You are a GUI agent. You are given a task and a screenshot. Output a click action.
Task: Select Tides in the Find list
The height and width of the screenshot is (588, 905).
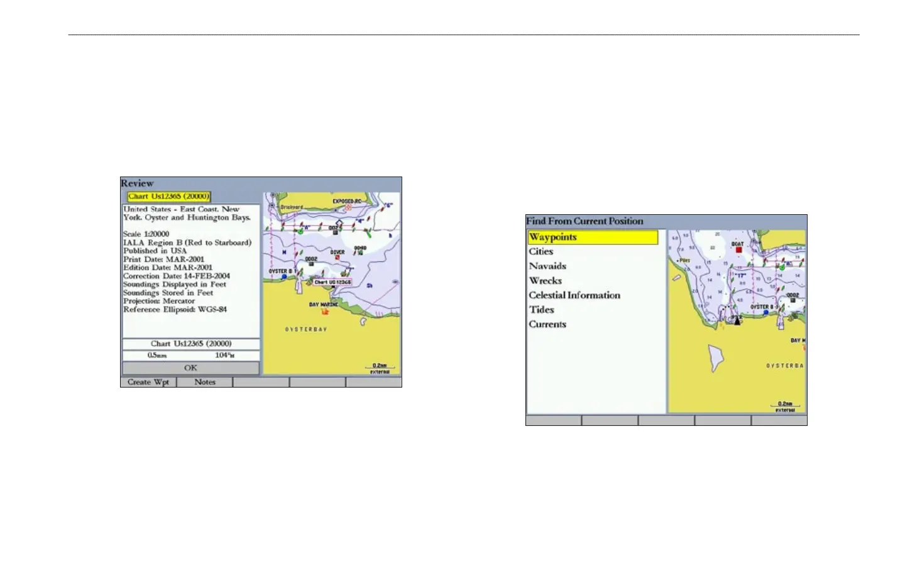click(541, 310)
